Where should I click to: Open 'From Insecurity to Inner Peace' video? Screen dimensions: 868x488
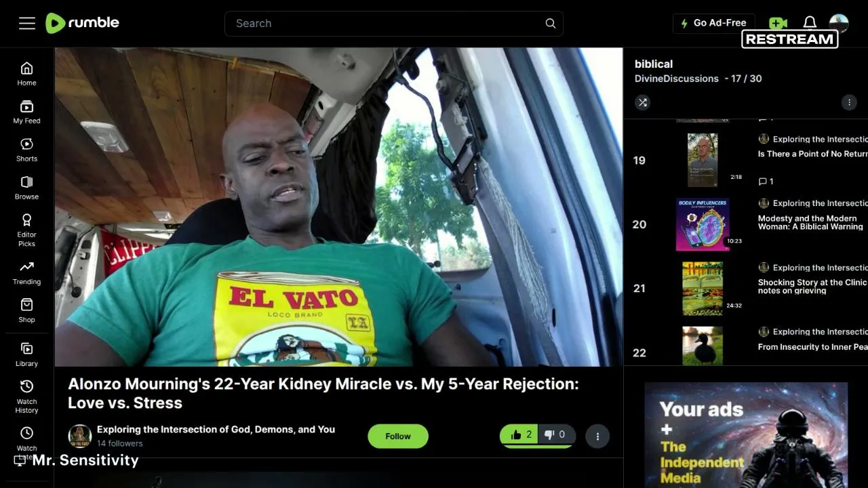tap(812, 346)
